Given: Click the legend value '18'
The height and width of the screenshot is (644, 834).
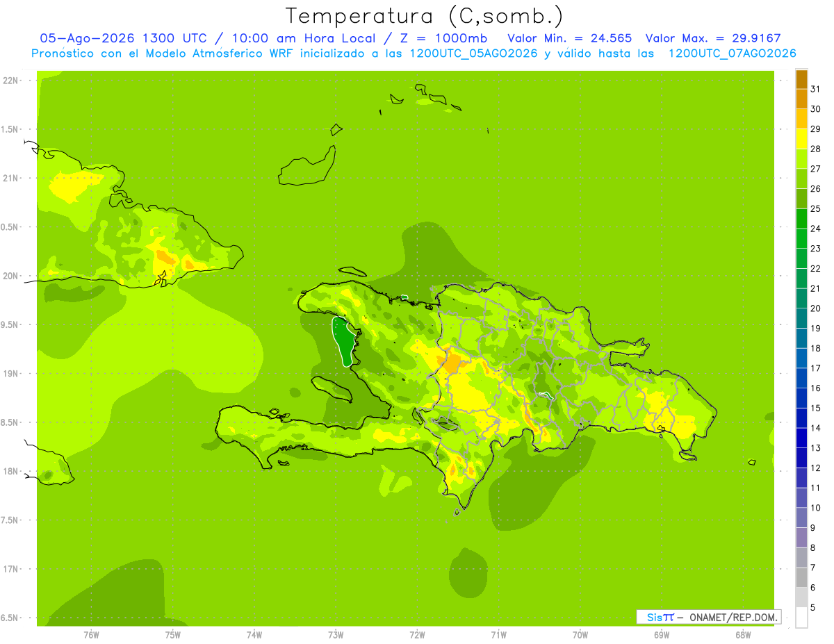Looking at the screenshot, I should [x=815, y=348].
